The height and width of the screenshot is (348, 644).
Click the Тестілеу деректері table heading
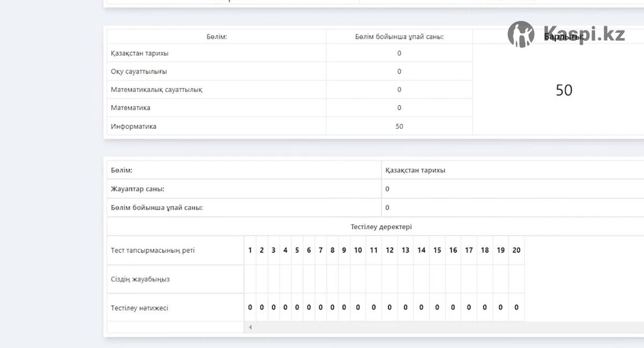point(381,227)
